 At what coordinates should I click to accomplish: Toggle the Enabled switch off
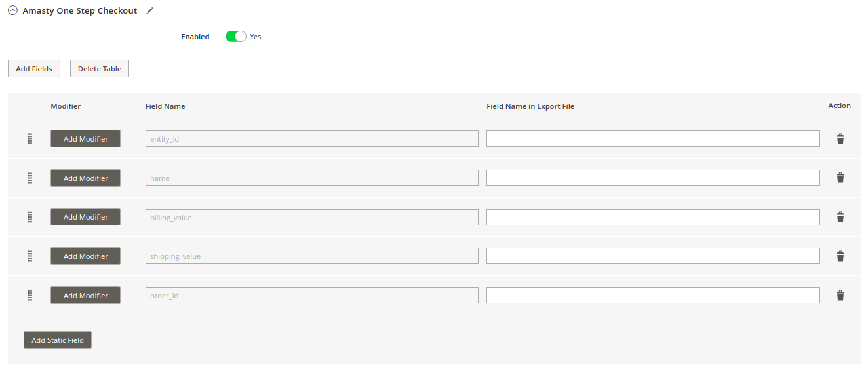pyautogui.click(x=235, y=37)
